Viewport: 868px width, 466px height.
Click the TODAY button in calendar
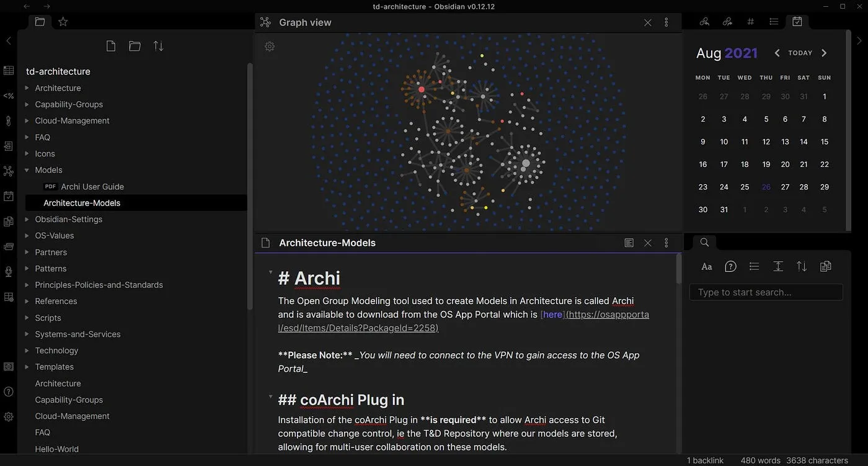(800, 53)
